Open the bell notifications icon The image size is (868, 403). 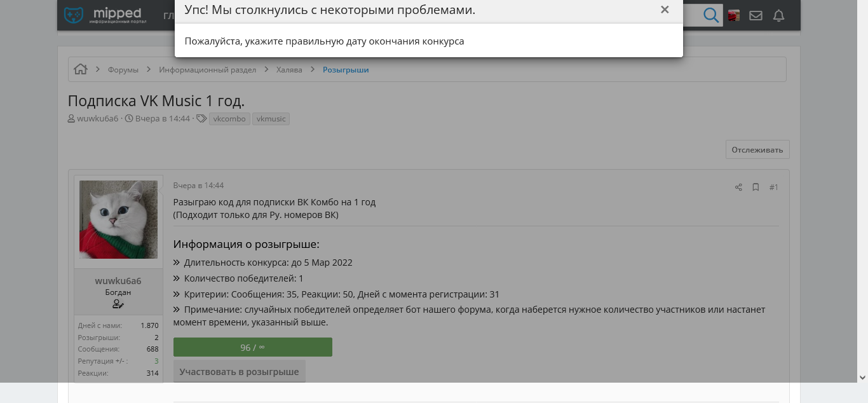(x=778, y=16)
